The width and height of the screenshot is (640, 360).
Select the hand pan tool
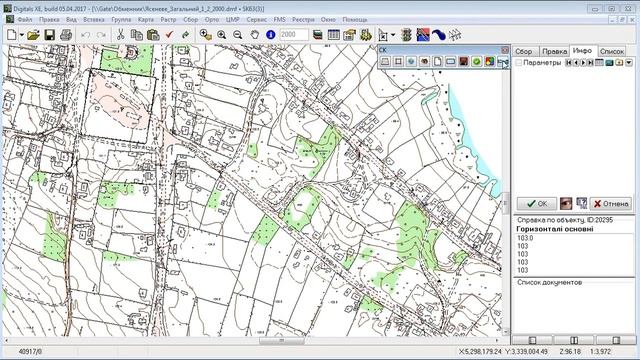[255, 35]
